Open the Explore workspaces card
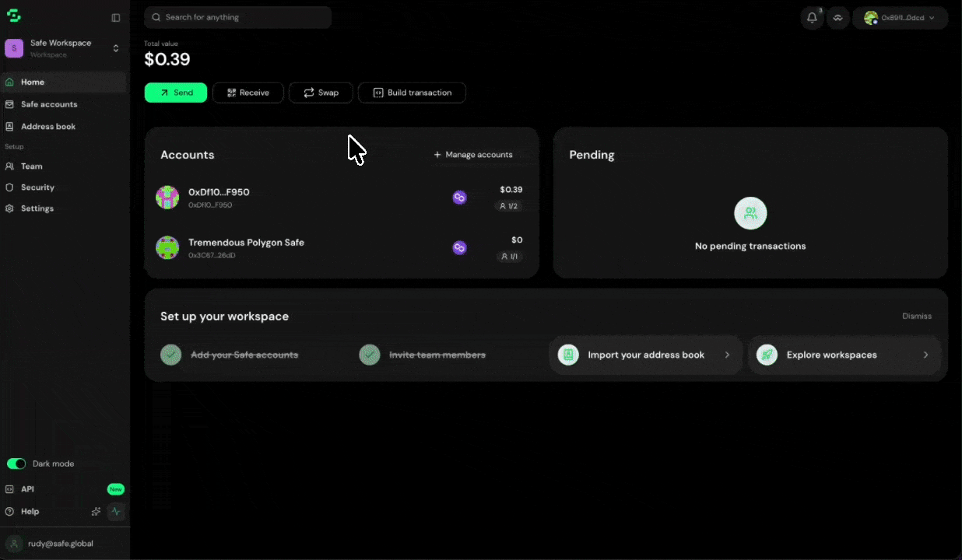Viewport: 962px width, 560px height. (844, 355)
